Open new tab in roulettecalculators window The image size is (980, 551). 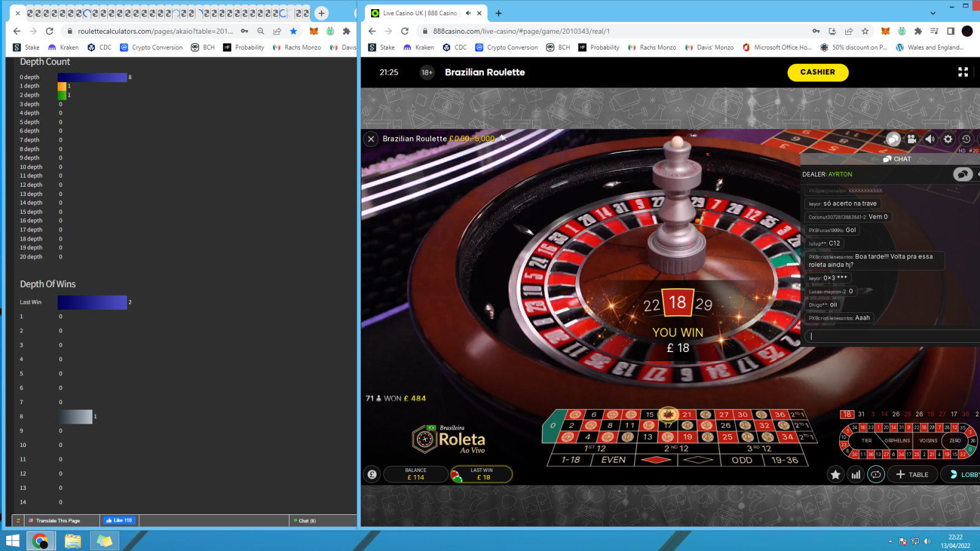(x=322, y=13)
